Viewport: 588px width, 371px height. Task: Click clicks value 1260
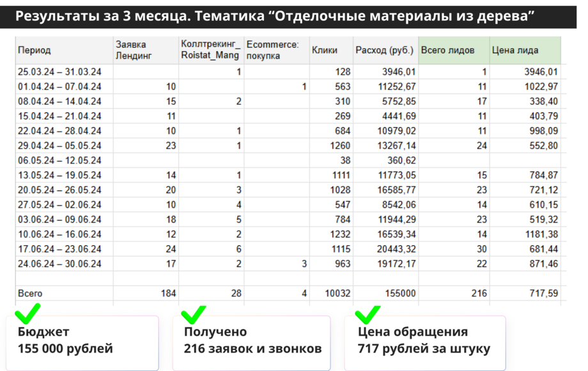(340, 146)
